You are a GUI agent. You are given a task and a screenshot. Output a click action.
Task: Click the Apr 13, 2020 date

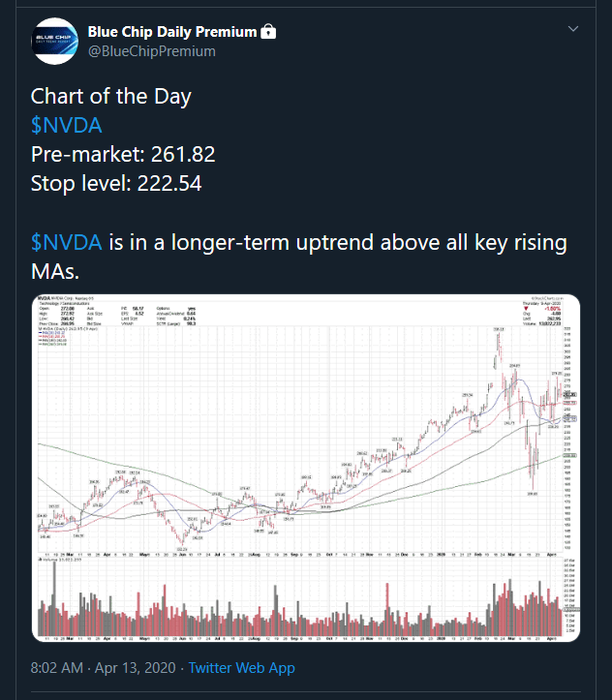pos(136,668)
